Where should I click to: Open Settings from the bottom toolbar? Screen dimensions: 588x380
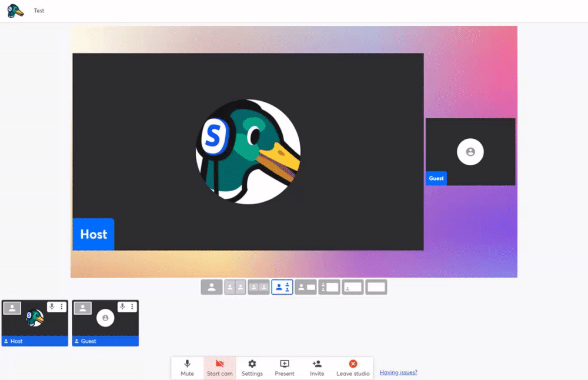pos(252,368)
